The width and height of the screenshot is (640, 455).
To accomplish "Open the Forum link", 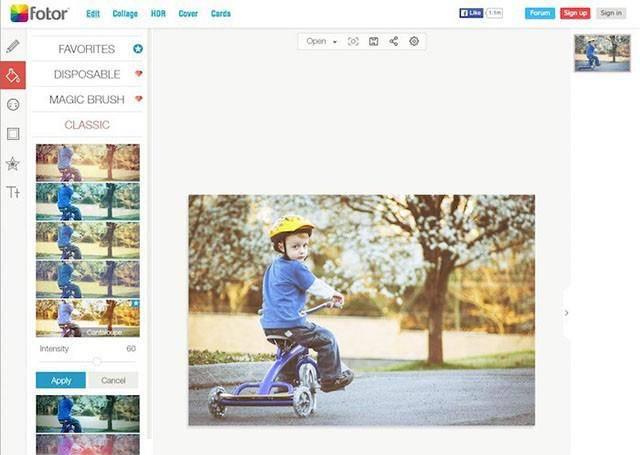I will (540, 13).
